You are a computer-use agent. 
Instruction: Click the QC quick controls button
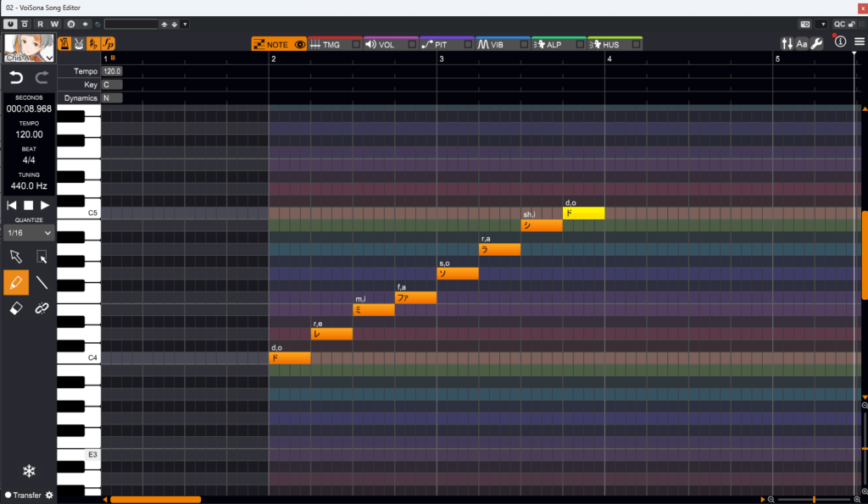coord(839,25)
